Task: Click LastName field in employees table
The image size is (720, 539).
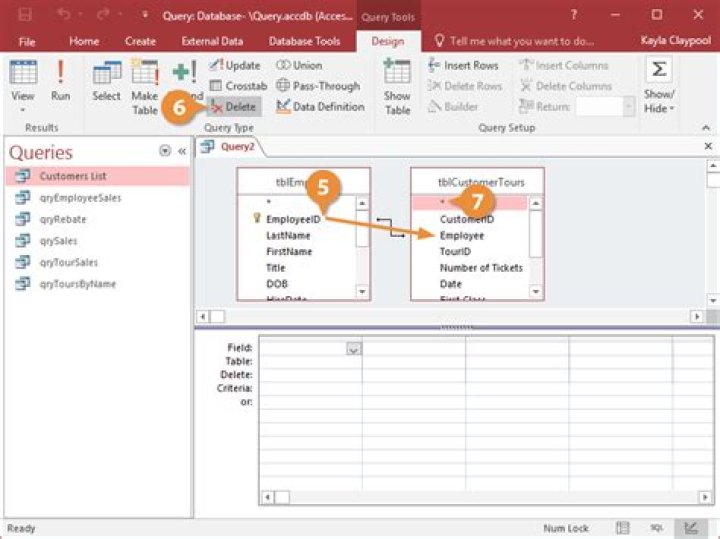Action: pos(288,236)
